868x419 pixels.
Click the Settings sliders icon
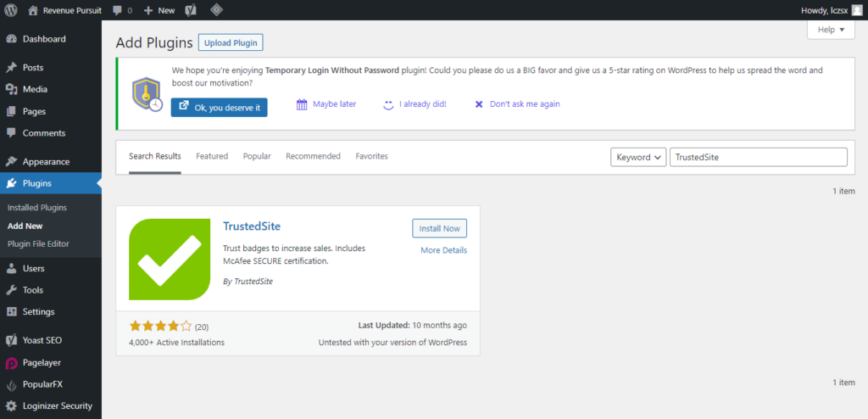11,311
